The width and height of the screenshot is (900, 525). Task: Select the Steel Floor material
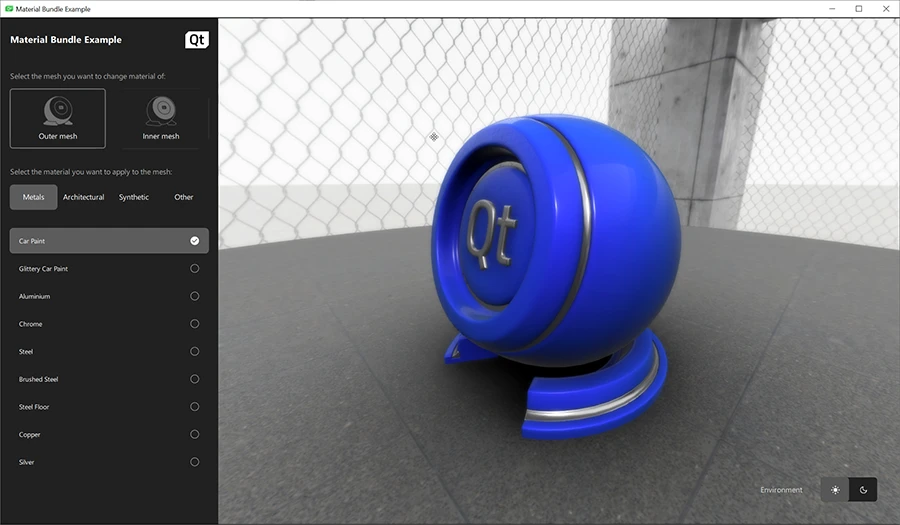click(x=109, y=407)
